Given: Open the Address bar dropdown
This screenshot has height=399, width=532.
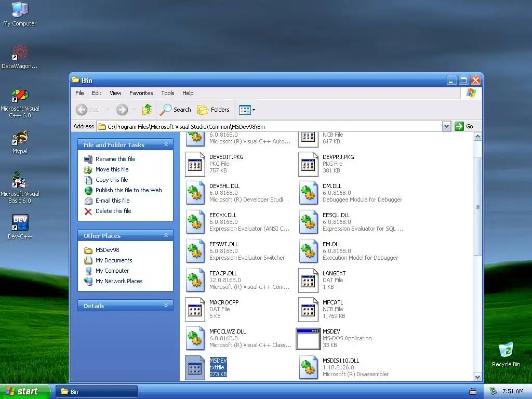Looking at the screenshot, I should pyautogui.click(x=446, y=127).
